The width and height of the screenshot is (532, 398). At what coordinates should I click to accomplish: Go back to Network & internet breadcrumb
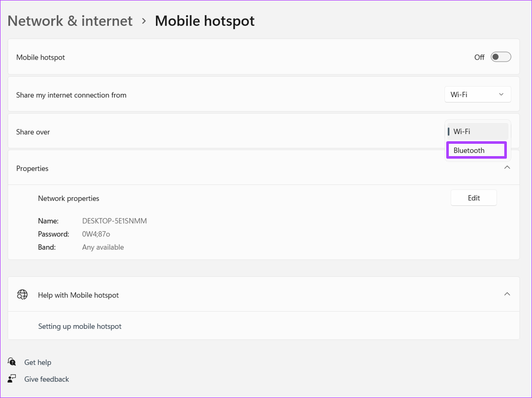(x=70, y=21)
